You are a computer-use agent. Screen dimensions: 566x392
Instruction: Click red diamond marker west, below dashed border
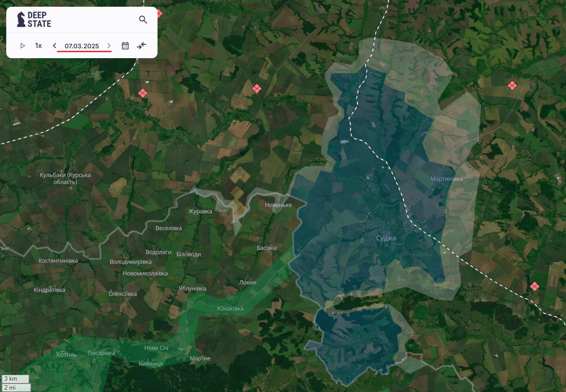coord(142,93)
